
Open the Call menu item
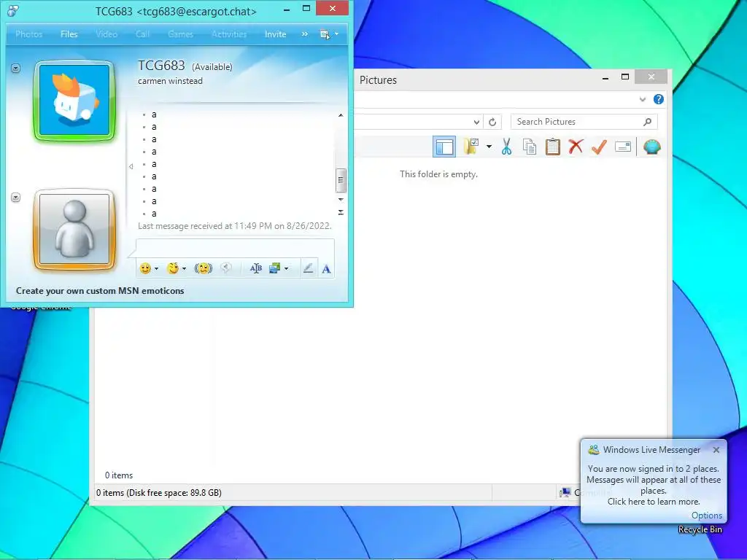(x=142, y=34)
